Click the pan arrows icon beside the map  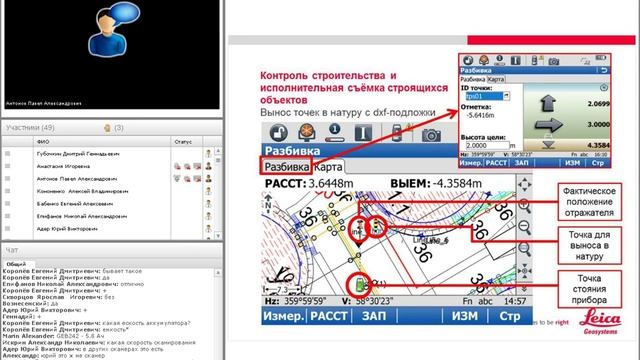tap(524, 185)
